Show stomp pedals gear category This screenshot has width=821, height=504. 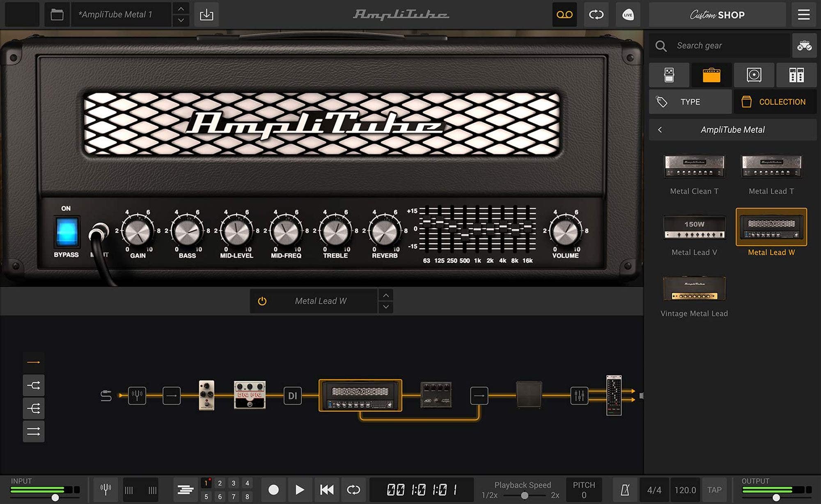(x=669, y=75)
